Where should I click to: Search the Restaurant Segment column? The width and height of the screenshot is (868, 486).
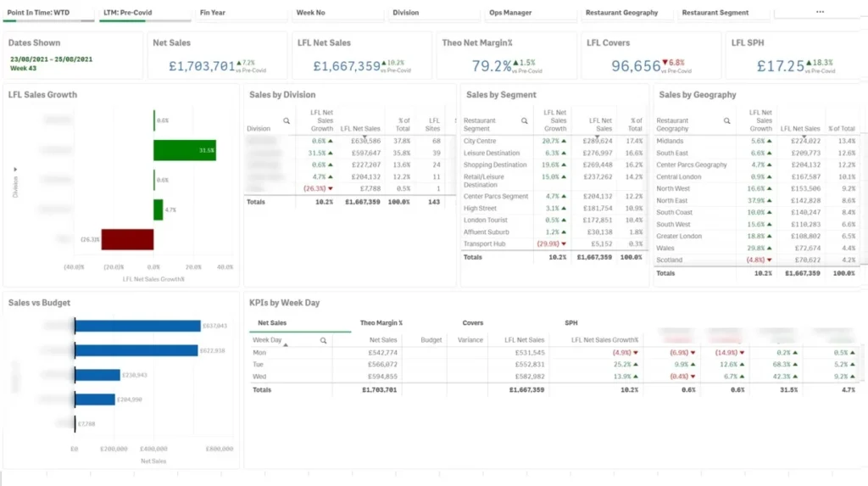[524, 120]
